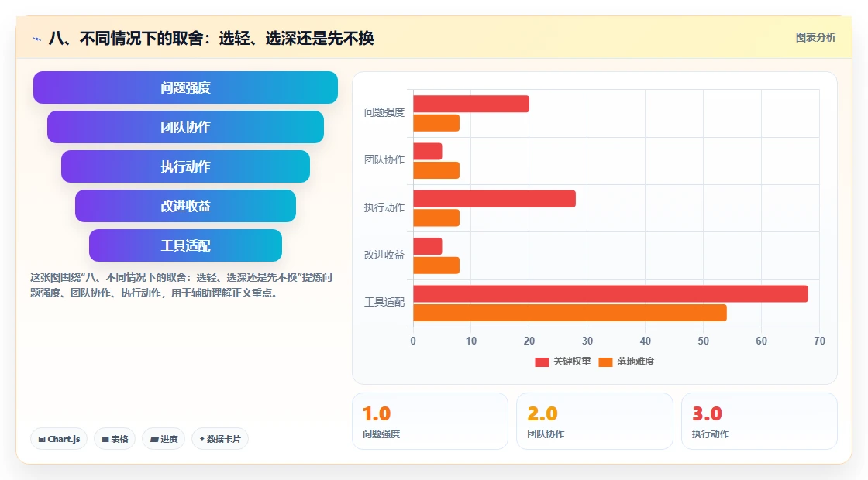Screen dimensions: 868x480
Task: Click the red 改进收益 bar in chart
Action: click(x=427, y=247)
